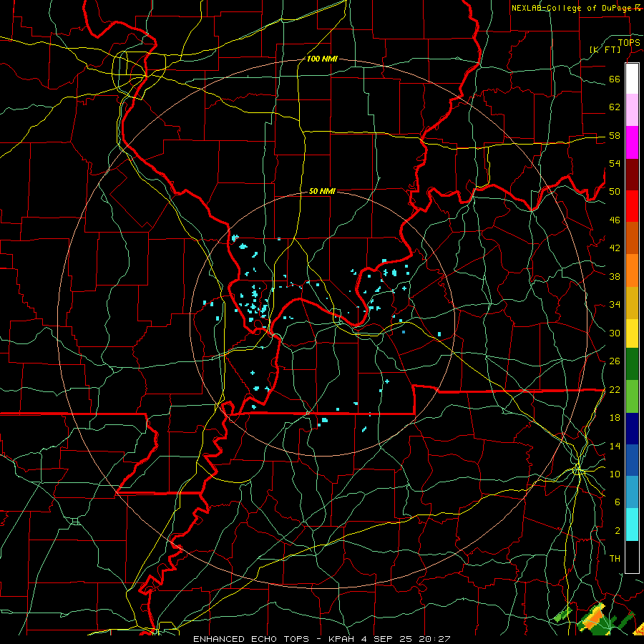Select the navy blue swatch in the scale
Viewport: 644px width, 644px height.
tap(632, 429)
